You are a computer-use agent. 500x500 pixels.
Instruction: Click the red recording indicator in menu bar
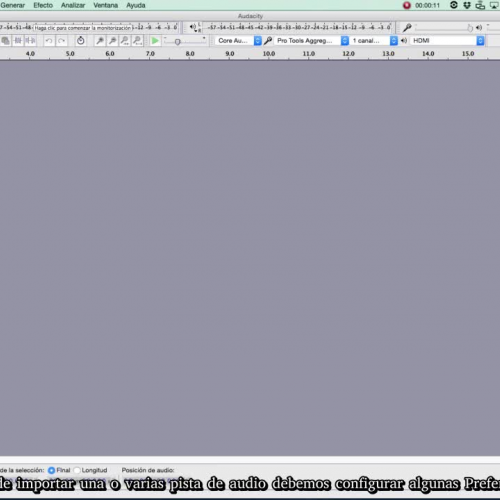(407, 5)
